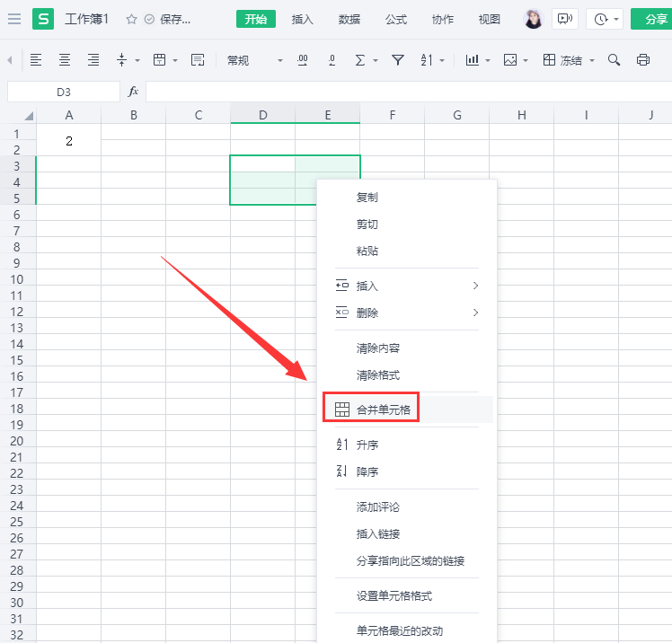Click the merge cells toolbar icon
Image resolution: width=672 pixels, height=643 pixels.
(x=159, y=60)
